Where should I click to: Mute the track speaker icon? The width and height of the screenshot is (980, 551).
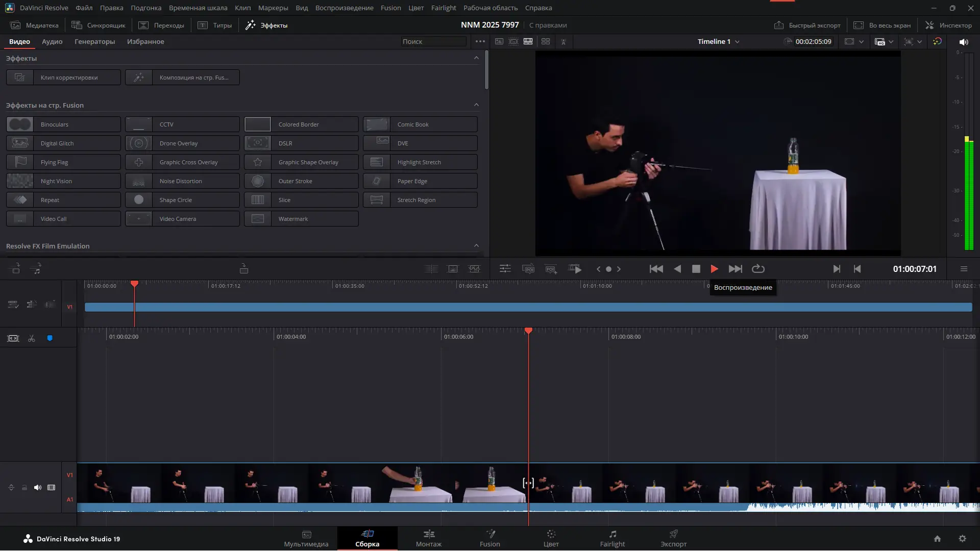[38, 488]
